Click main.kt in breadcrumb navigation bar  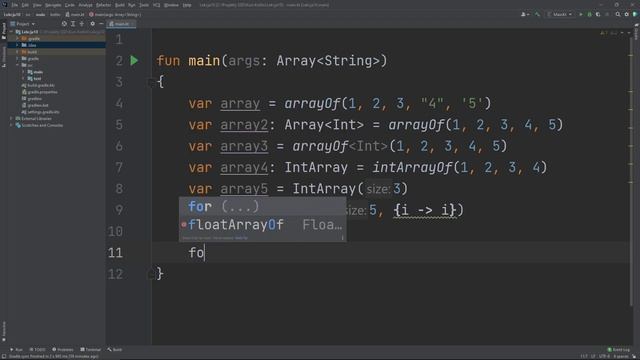75,15
